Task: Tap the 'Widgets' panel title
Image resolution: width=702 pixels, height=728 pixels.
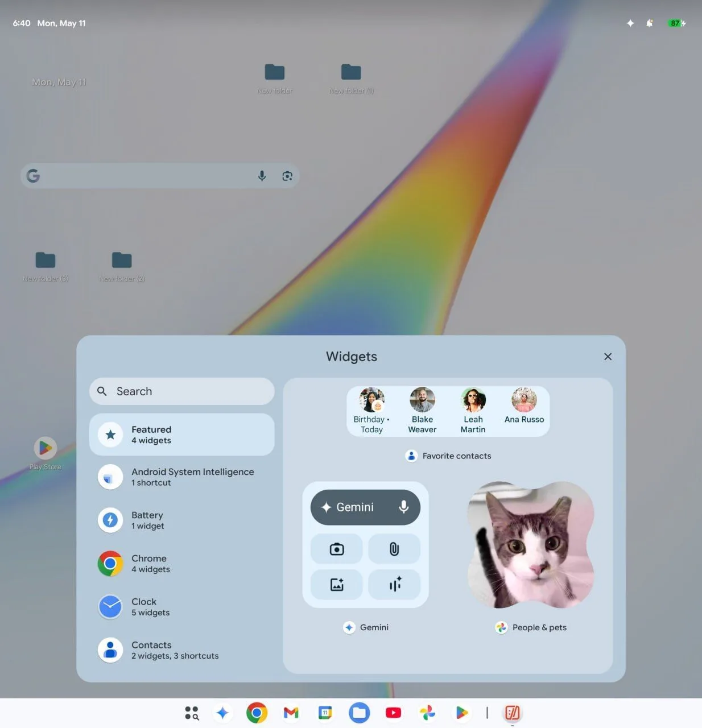Action: point(352,357)
